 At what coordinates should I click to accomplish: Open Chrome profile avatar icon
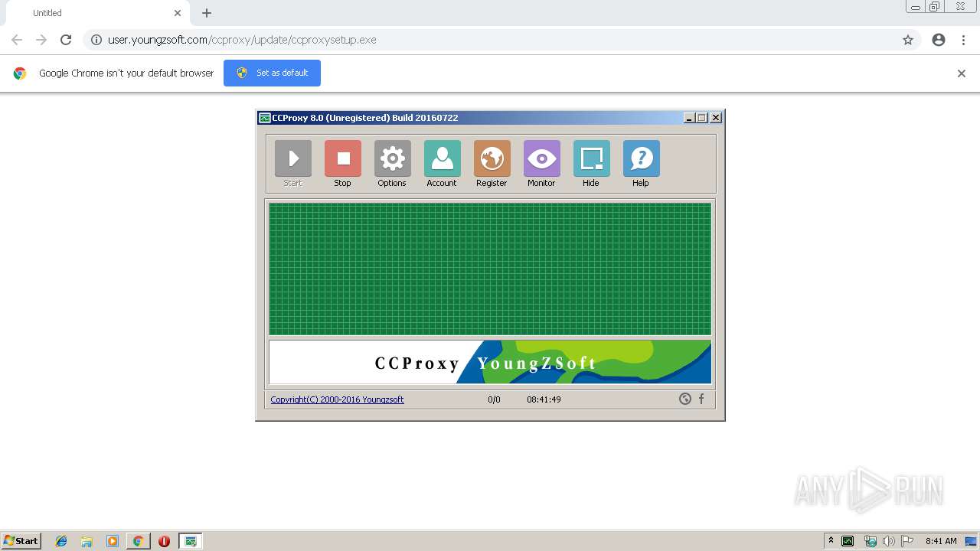[x=939, y=40]
